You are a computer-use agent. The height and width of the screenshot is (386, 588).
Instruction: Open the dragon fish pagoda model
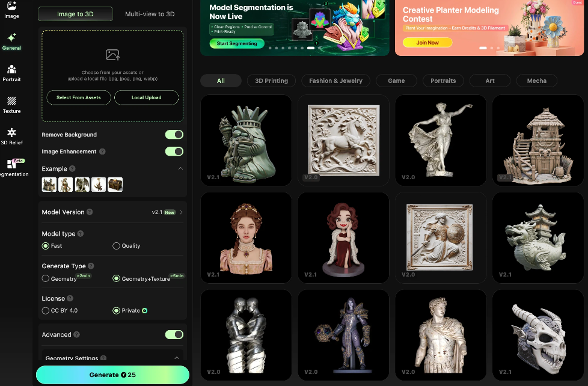click(538, 238)
